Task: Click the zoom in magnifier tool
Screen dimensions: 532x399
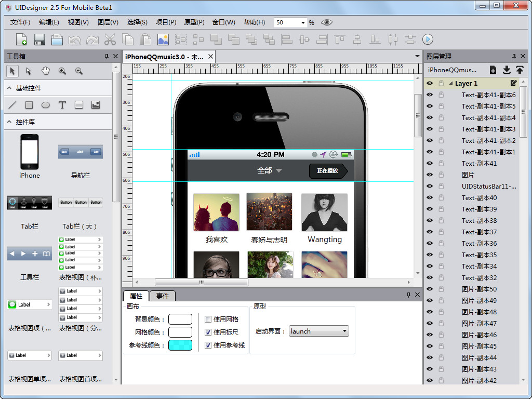Action: pyautogui.click(x=62, y=71)
